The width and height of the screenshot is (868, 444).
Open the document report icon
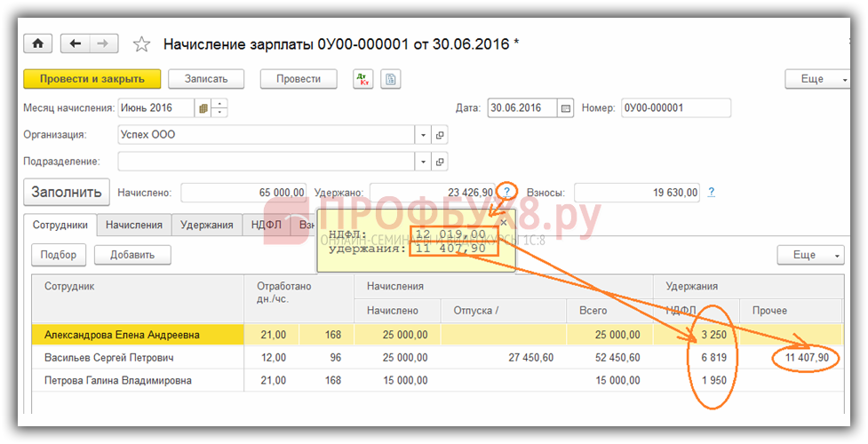(x=391, y=79)
